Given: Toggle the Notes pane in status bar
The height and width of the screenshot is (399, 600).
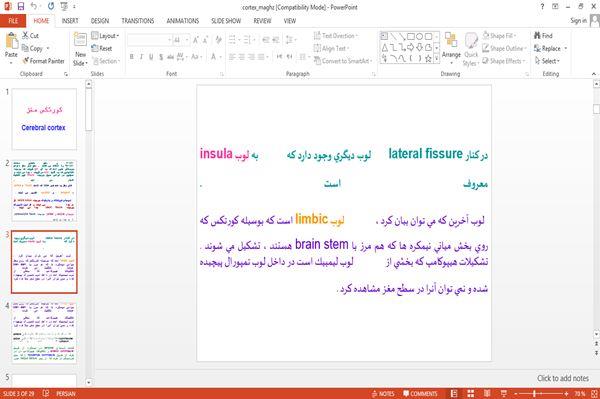Looking at the screenshot, I should pyautogui.click(x=383, y=394).
